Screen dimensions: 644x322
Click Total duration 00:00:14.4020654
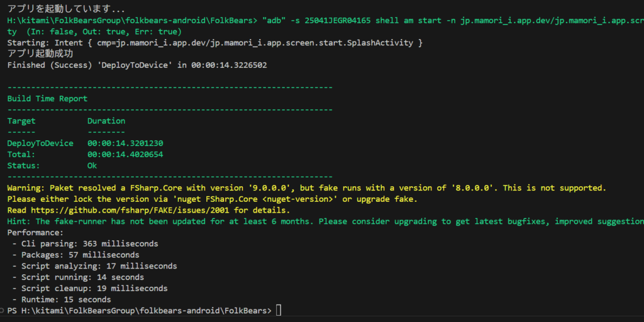125,155
